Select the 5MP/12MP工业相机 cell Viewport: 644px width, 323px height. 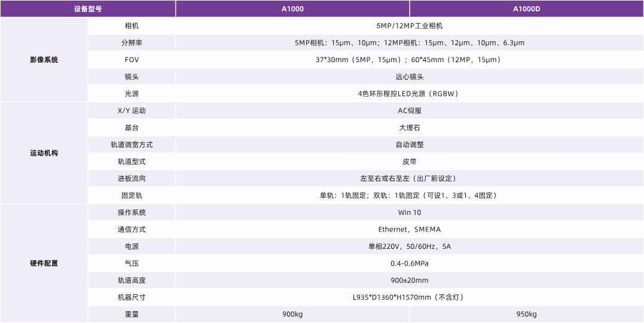click(409, 26)
